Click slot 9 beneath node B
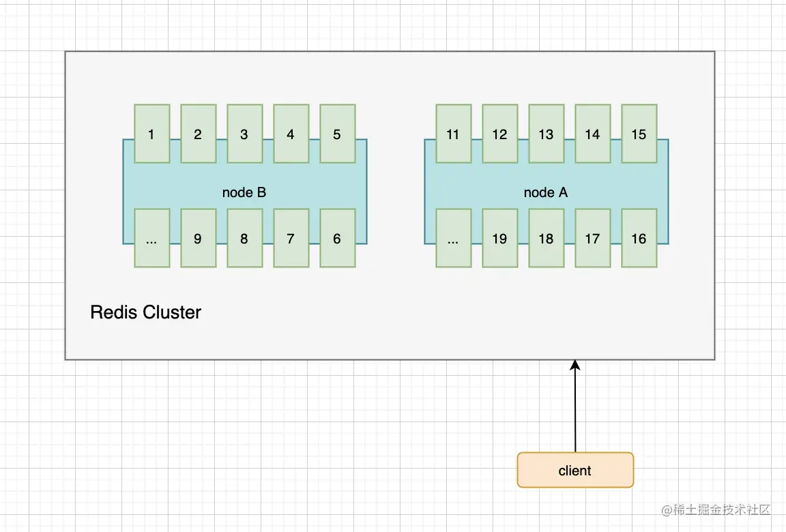The width and height of the screenshot is (786, 532). pos(198,239)
